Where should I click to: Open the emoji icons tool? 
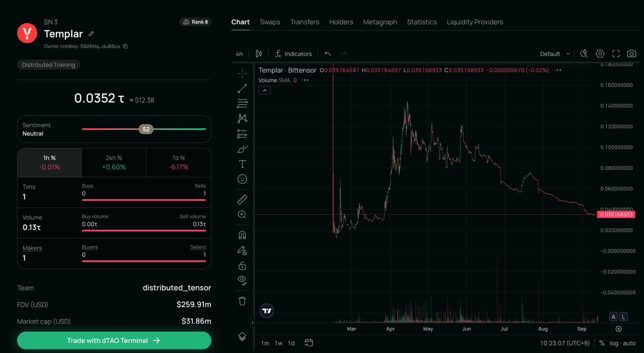(x=242, y=179)
